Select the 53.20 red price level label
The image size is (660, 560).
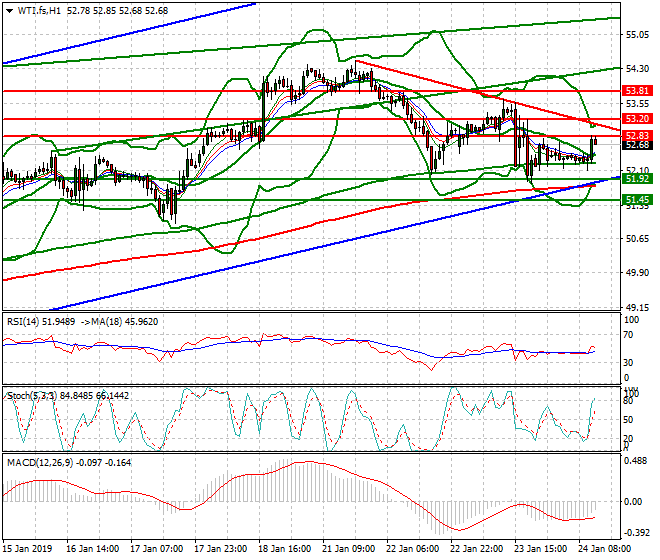click(637, 119)
